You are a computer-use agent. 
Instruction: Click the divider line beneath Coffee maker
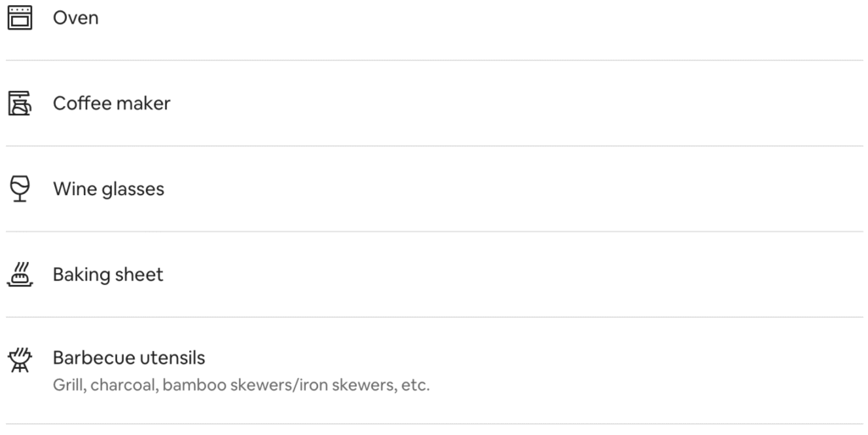tap(434, 146)
